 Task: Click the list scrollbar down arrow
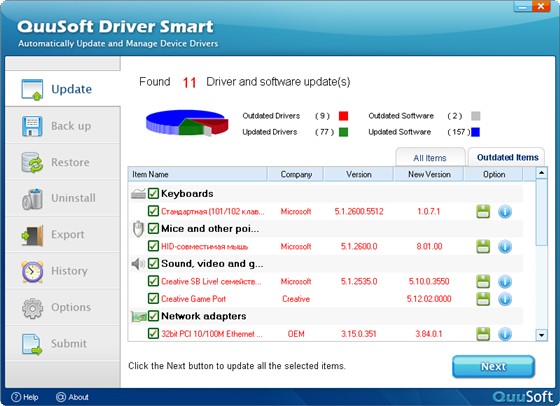[541, 335]
